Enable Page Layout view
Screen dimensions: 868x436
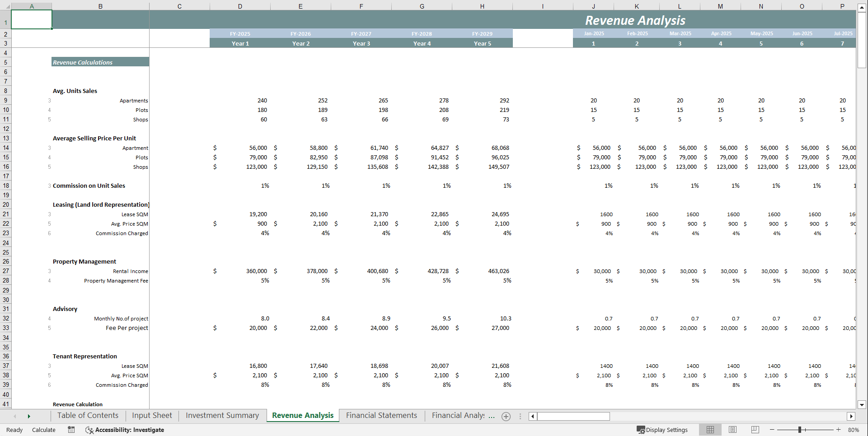732,430
